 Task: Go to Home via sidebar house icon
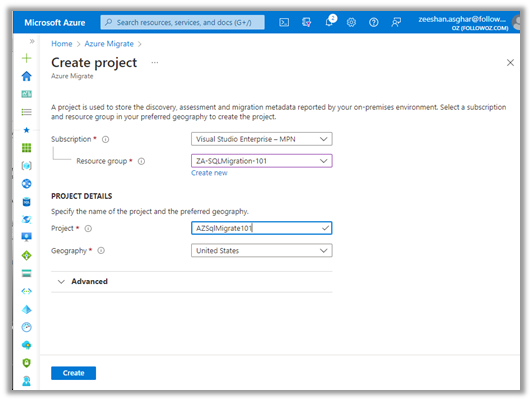26,76
